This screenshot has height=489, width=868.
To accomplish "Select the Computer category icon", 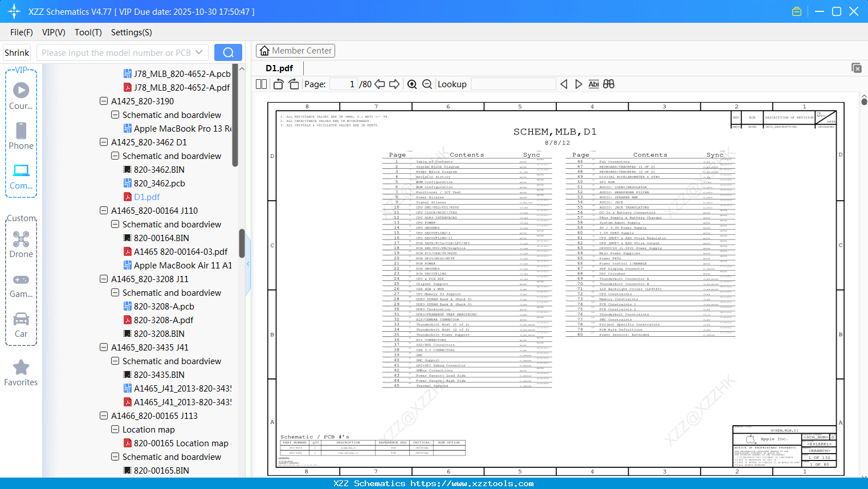I will [x=21, y=170].
